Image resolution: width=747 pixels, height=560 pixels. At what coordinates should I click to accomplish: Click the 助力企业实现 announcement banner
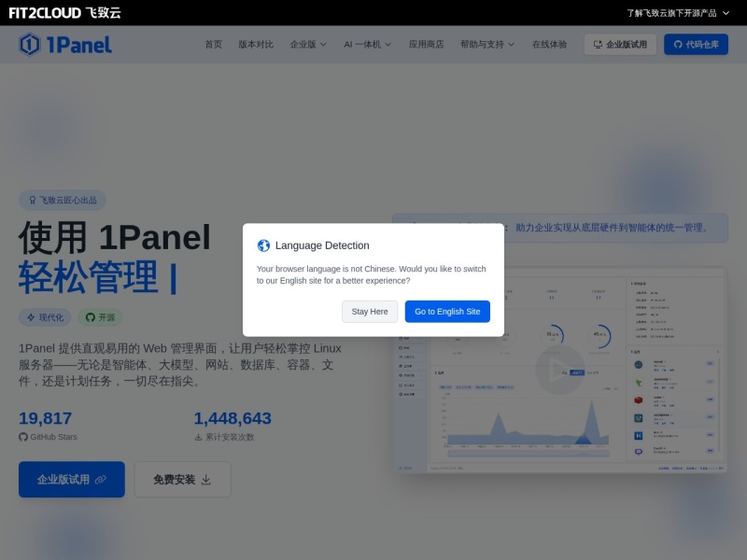[x=559, y=228]
